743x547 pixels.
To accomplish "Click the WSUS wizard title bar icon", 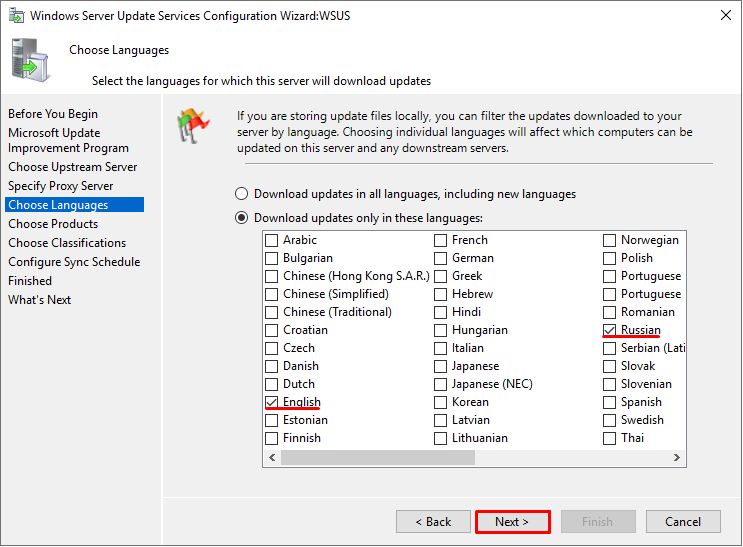I will 16,16.
